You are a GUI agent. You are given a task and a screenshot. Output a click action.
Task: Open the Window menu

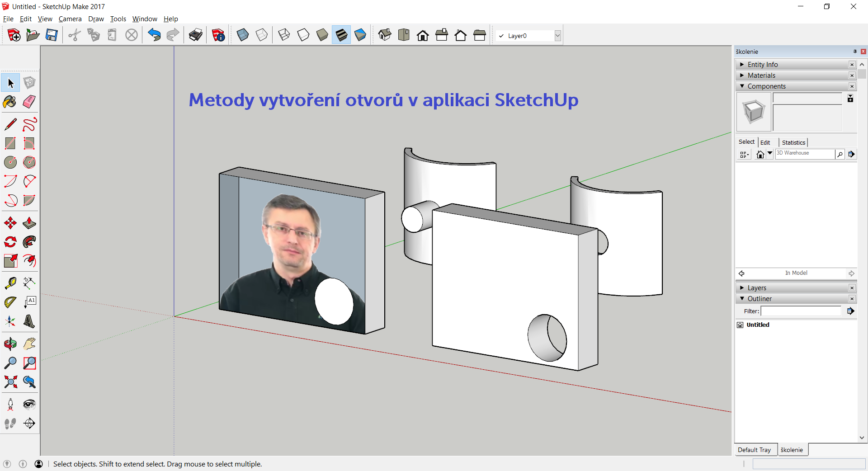pyautogui.click(x=145, y=19)
